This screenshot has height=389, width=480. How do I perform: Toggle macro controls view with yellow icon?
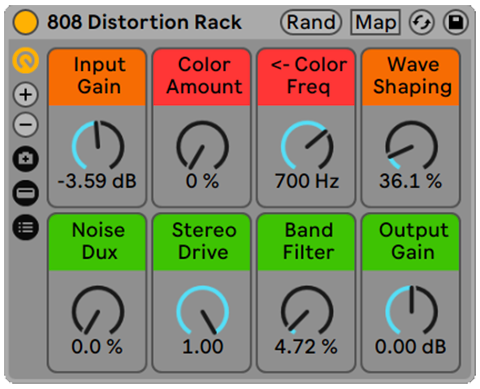pos(26,60)
